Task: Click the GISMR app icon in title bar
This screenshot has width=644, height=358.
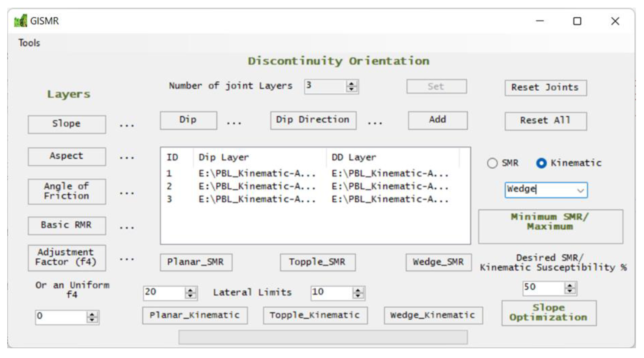Action: point(20,21)
